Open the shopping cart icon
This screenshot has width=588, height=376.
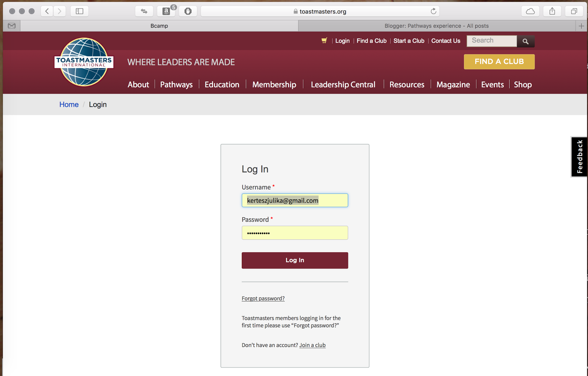pyautogui.click(x=324, y=40)
